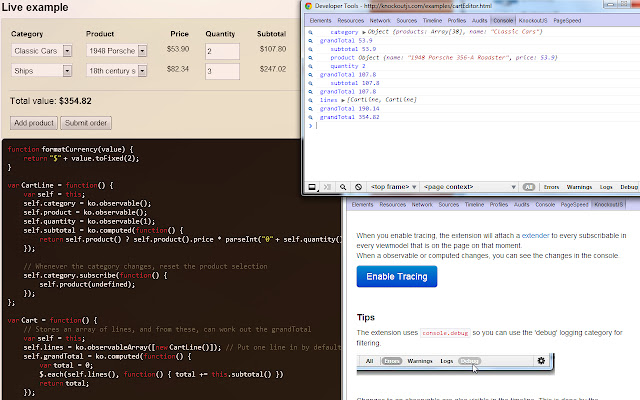Image resolution: width=640 pixels, height=400 pixels.
Task: Toggle the Warnings log filter
Action: 581,187
